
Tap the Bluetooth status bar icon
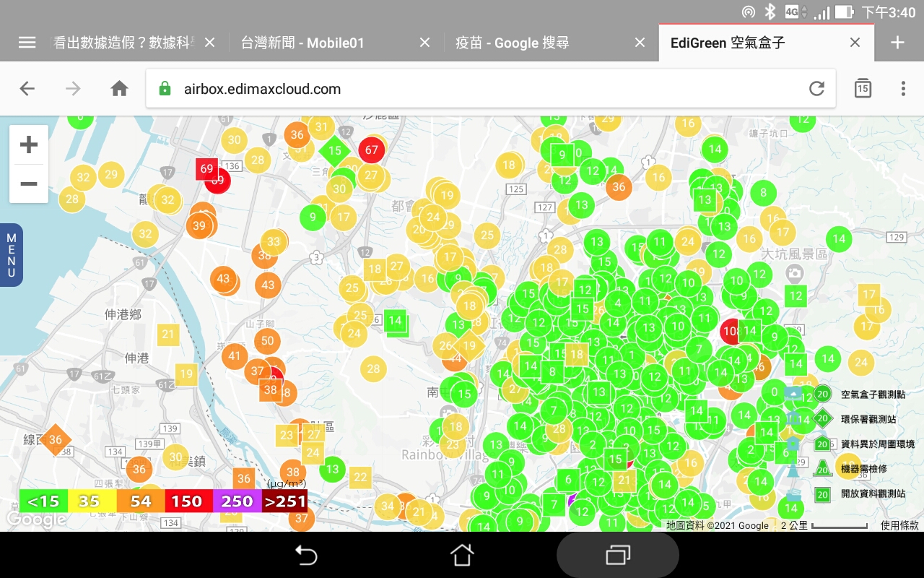point(770,12)
